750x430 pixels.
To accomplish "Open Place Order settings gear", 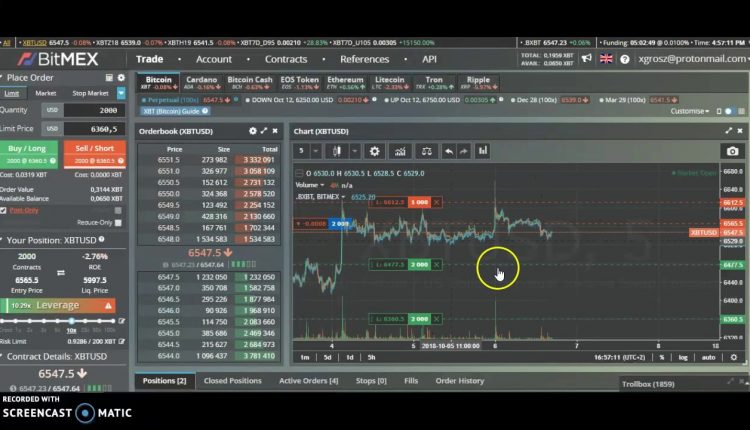I will coord(121,77).
